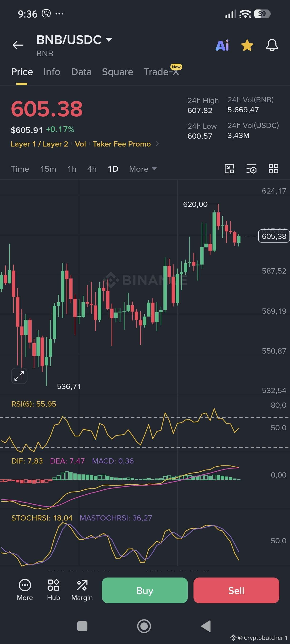Tap the Android recent apps square button
The image size is (290, 644).
click(x=82, y=626)
